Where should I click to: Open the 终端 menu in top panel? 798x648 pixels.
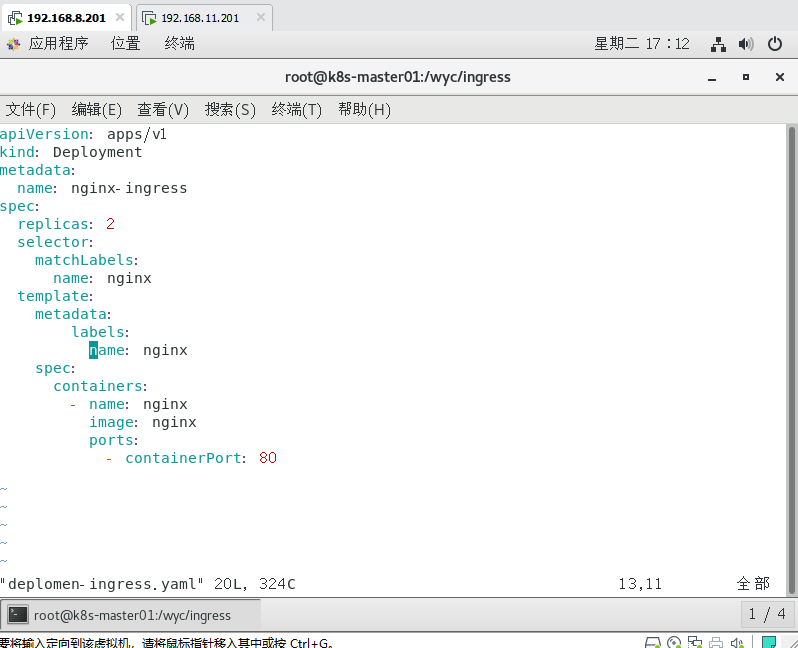[x=179, y=44]
